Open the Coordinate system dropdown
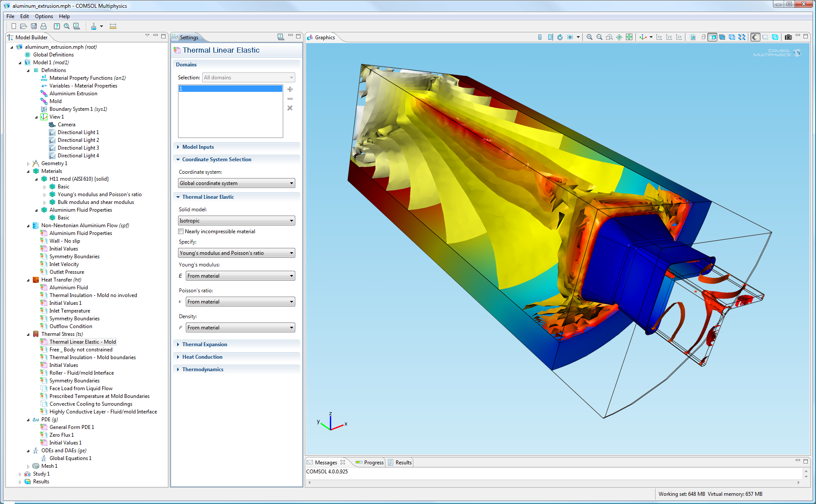Viewport: 816px width, 504px height. tap(236, 183)
